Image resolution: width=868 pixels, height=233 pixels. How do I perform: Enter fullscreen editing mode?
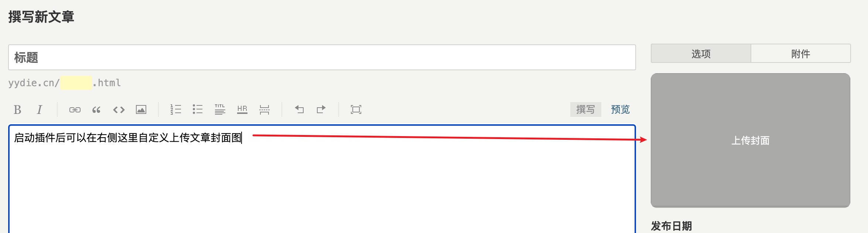point(356,109)
